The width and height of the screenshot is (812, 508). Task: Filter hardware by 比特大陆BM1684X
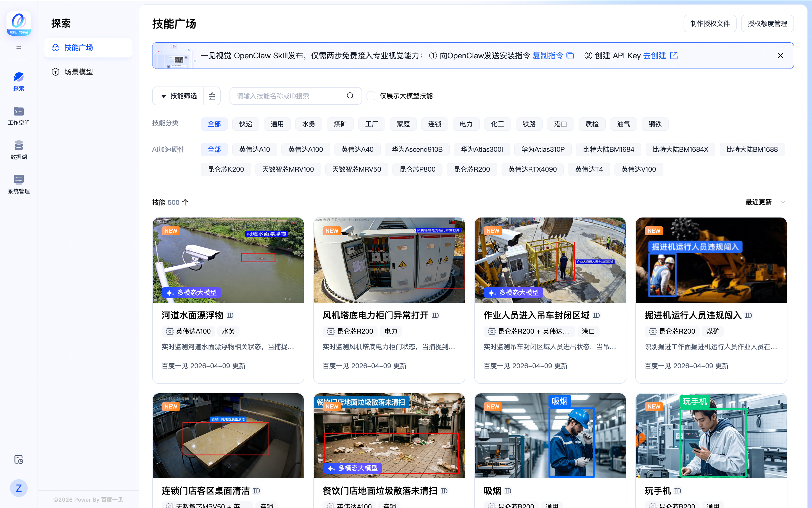(680, 150)
